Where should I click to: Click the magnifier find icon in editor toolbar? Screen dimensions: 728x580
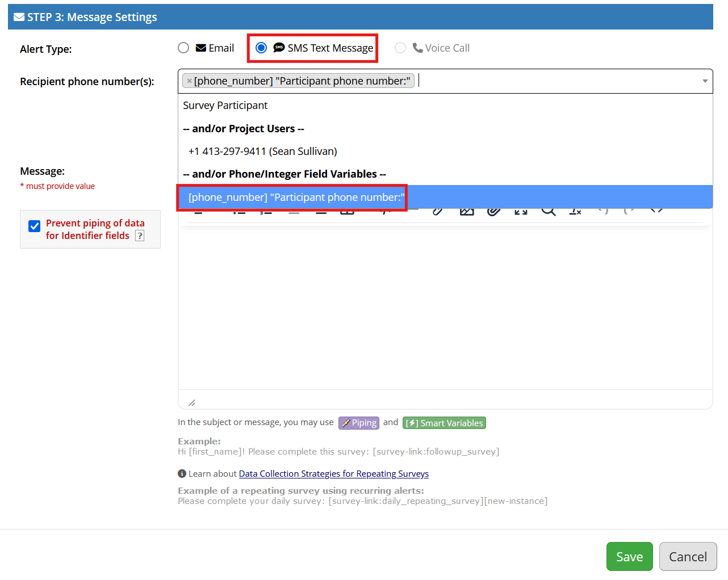pos(548,211)
